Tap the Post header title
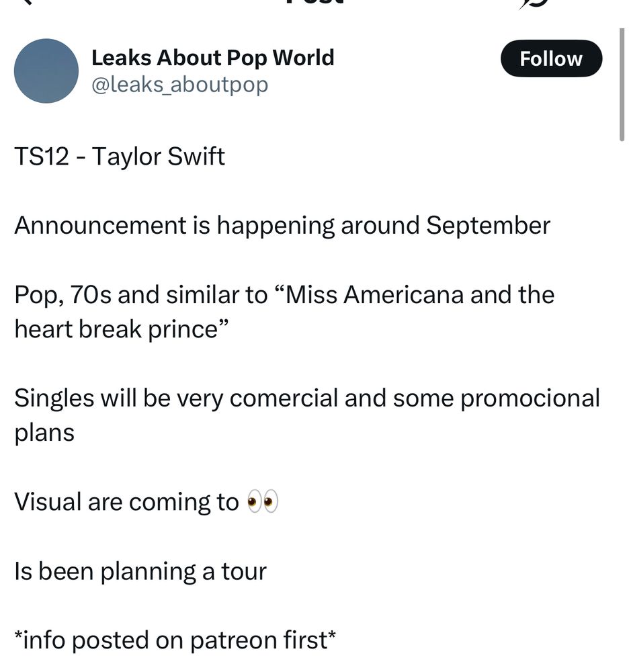This screenshot has height=672, width=629. 314,2
